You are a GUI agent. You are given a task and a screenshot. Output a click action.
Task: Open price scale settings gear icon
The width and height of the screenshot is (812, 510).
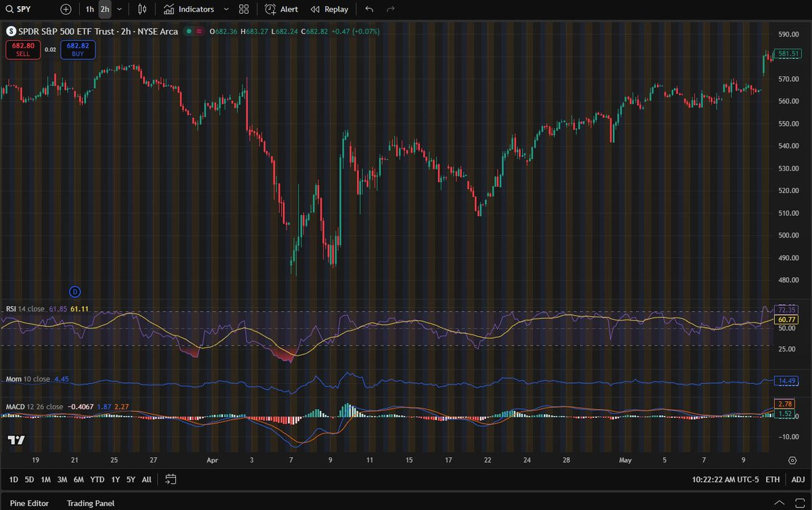click(792, 461)
